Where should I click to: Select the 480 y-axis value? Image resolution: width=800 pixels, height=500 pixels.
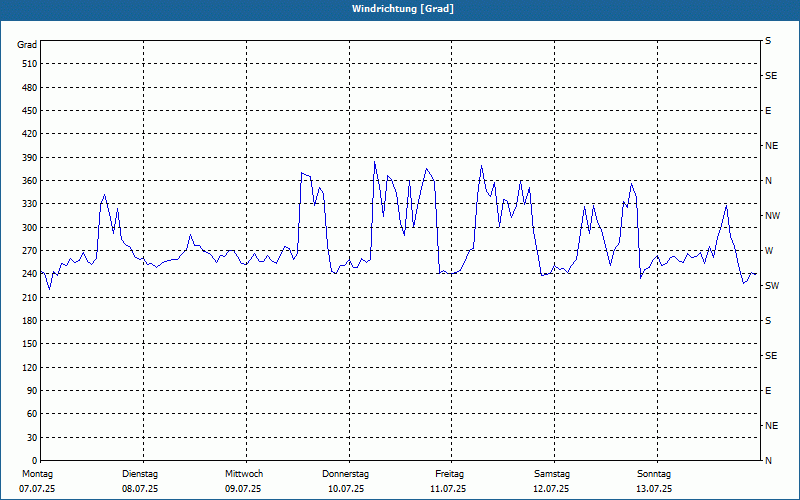30,87
